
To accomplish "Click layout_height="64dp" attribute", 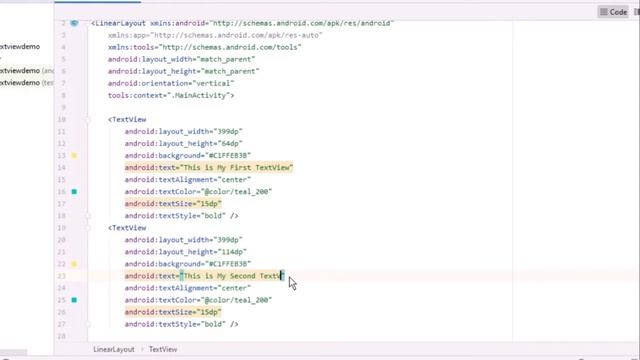I will click(x=184, y=144).
